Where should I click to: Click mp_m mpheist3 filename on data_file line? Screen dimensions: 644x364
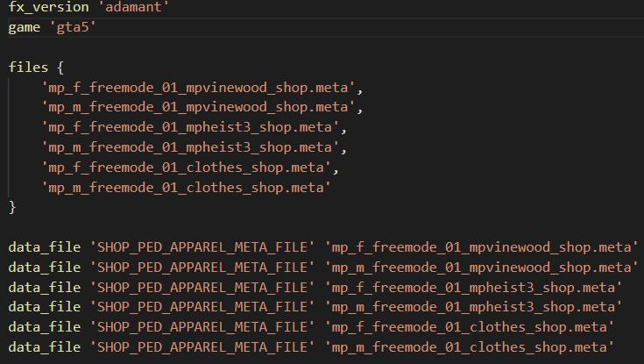click(x=473, y=307)
